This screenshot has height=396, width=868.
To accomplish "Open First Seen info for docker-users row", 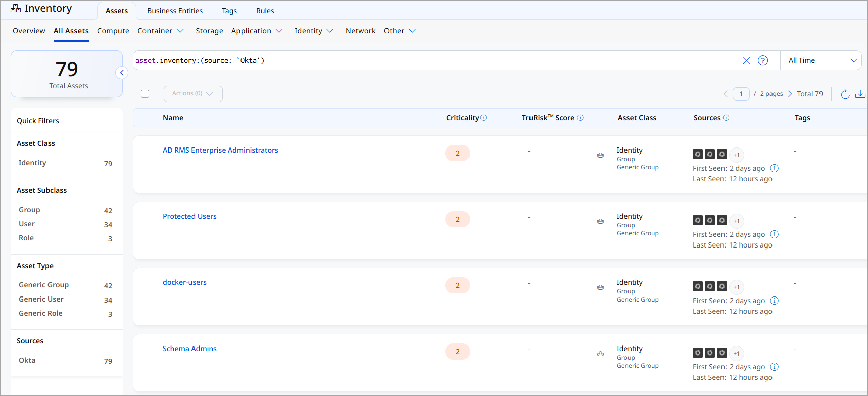I will click(x=774, y=301).
